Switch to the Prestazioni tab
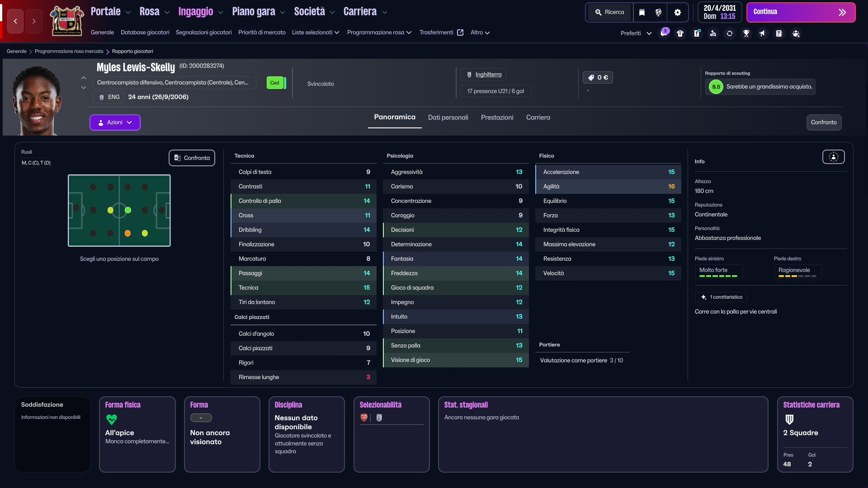 pyautogui.click(x=497, y=117)
